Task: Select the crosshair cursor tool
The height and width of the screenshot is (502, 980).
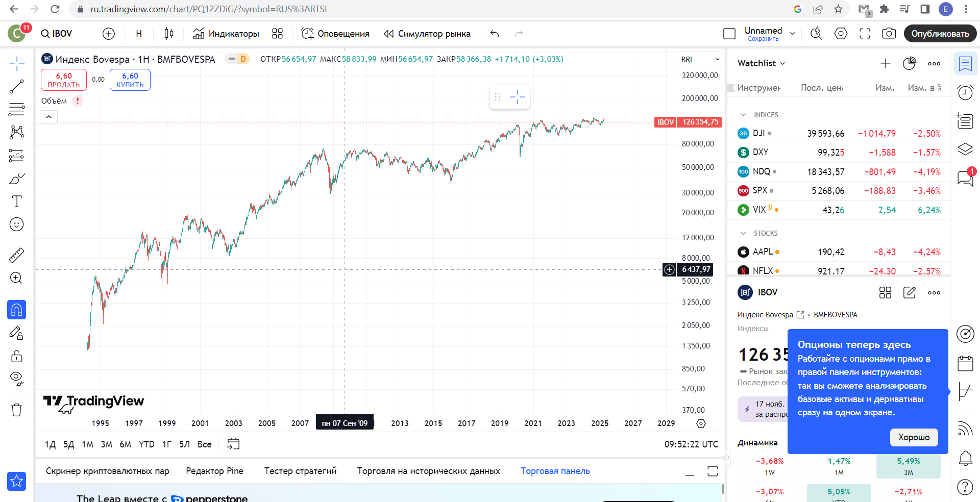Action: [x=17, y=64]
